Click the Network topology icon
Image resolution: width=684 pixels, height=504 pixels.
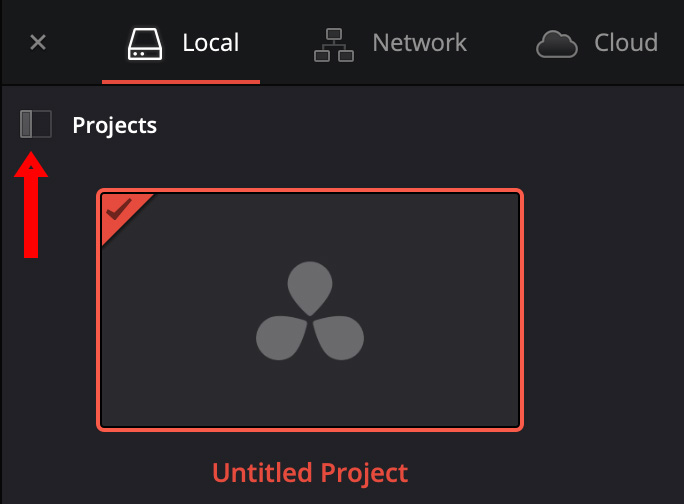click(x=334, y=45)
